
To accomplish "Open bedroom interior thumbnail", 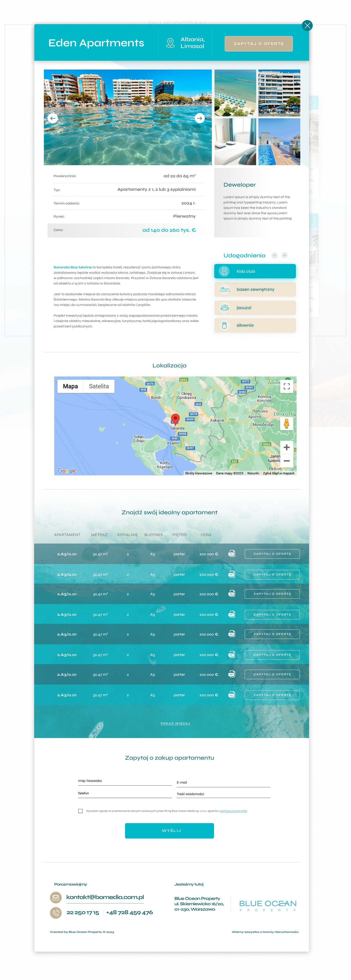I will coord(235,141).
